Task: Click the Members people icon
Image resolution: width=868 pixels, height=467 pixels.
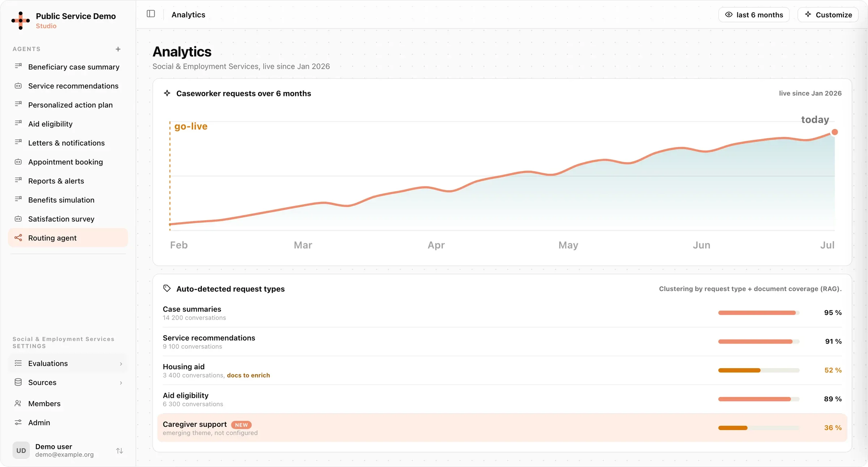Action: click(x=18, y=403)
